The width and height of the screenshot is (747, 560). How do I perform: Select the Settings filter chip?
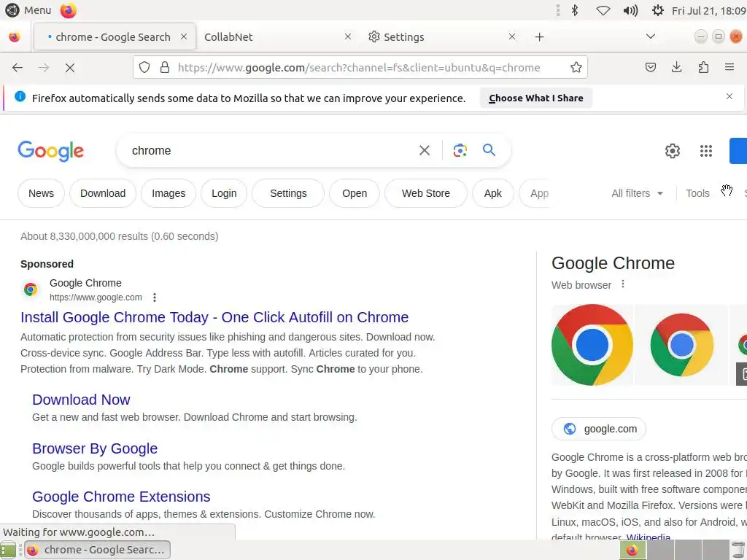[x=288, y=193]
